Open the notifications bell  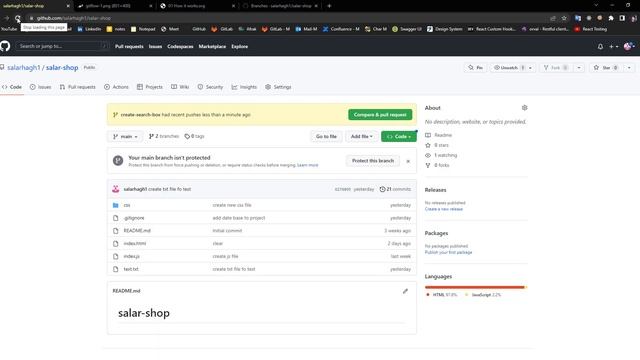pyautogui.click(x=600, y=47)
